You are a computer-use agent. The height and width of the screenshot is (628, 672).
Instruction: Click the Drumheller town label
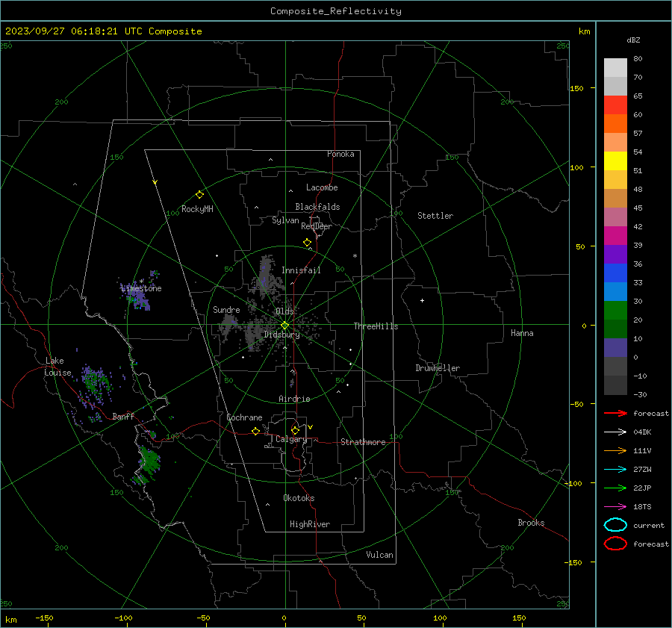click(x=438, y=368)
